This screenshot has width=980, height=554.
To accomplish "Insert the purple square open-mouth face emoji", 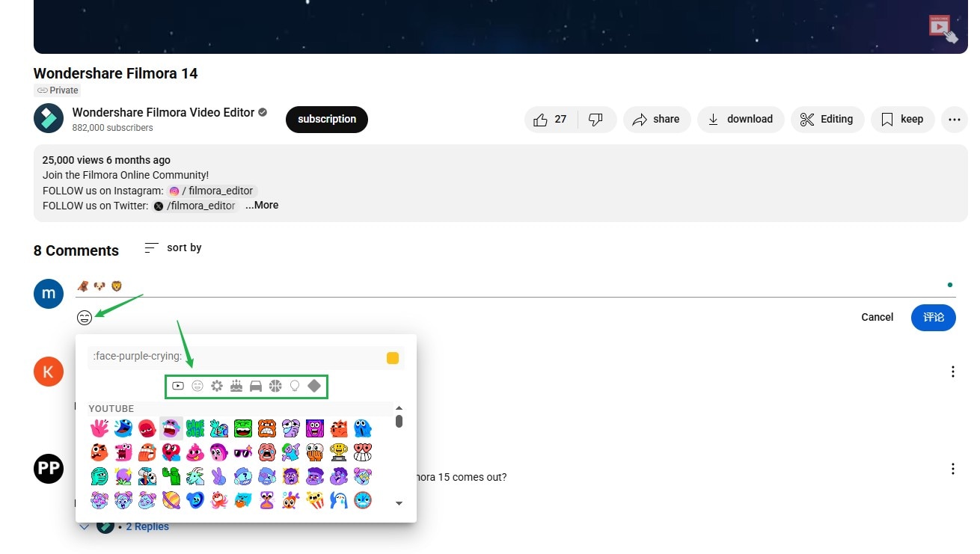I will (x=315, y=428).
